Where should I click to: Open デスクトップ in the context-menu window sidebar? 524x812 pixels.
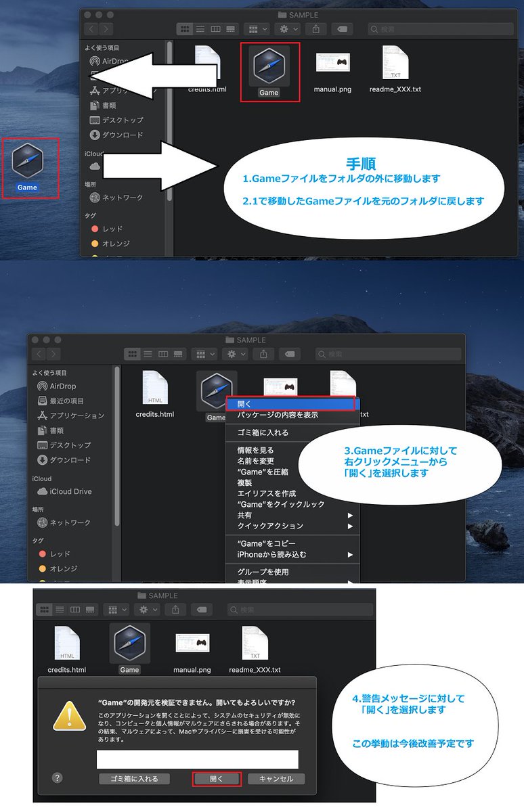[64, 445]
